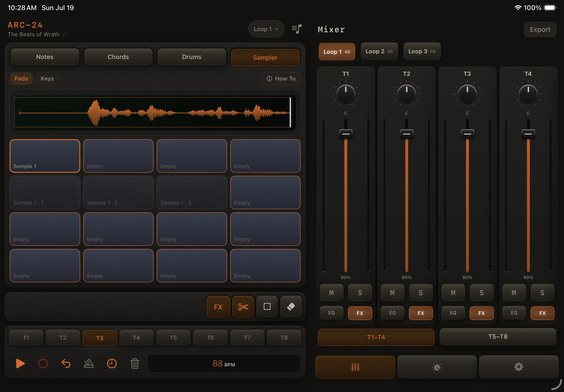The image size is (564, 392).
Task: Select the Loop 2 mixer tab
Action: [x=379, y=51]
